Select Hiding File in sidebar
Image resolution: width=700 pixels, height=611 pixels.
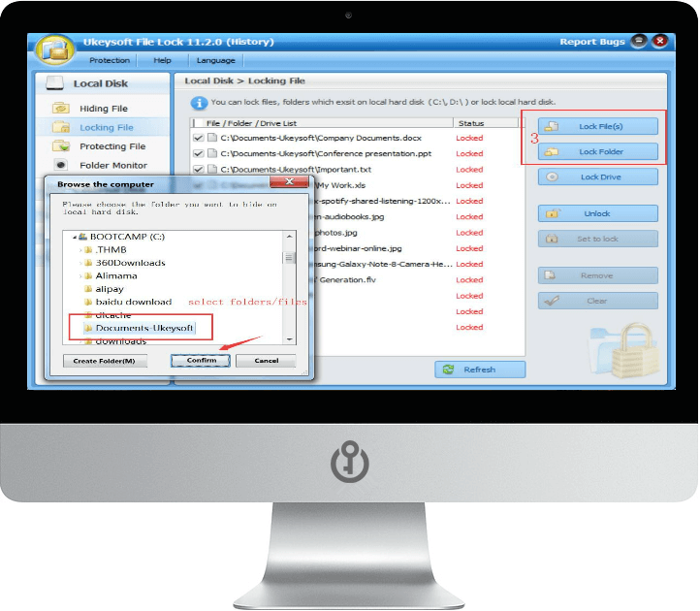103,108
